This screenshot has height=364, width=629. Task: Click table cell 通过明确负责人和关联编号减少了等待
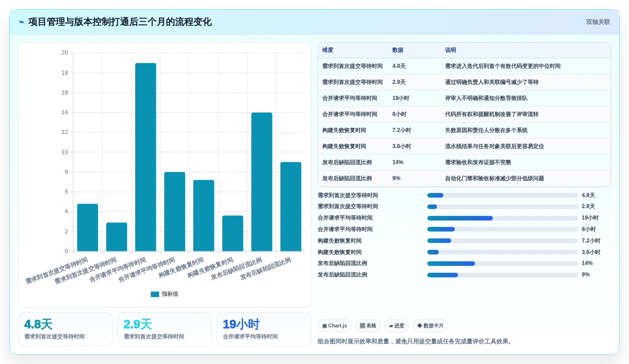pos(492,83)
